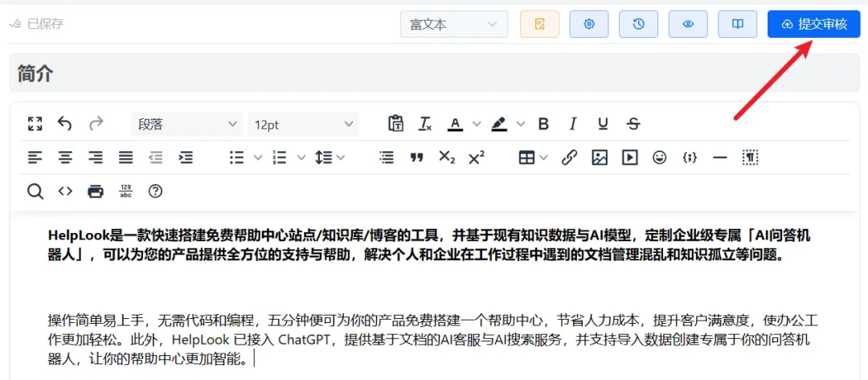Insert a code sample block
This screenshot has width=868, height=380.
pyautogui.click(x=690, y=157)
